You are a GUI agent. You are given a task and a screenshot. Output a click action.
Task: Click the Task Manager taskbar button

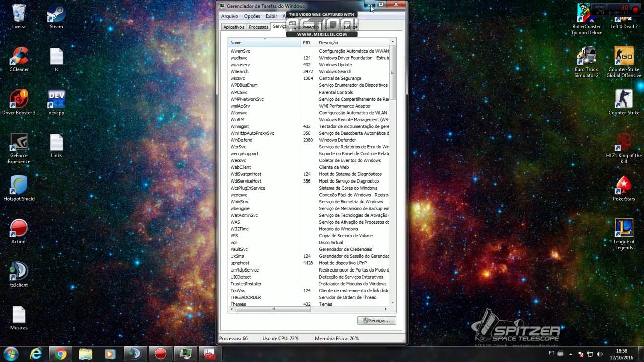[185, 354]
